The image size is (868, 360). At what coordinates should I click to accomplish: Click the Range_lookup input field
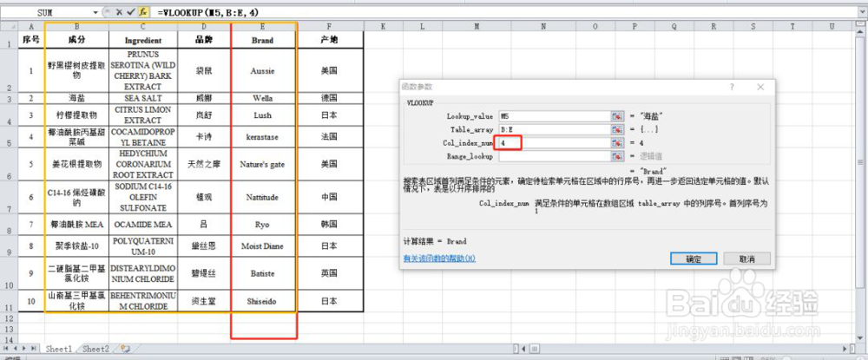coord(554,156)
